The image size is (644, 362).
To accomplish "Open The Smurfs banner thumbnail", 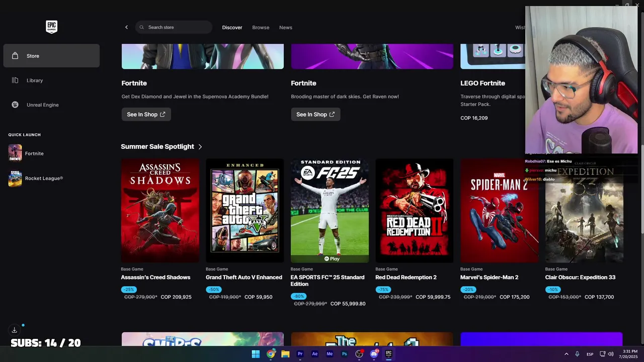I will point(203,339).
